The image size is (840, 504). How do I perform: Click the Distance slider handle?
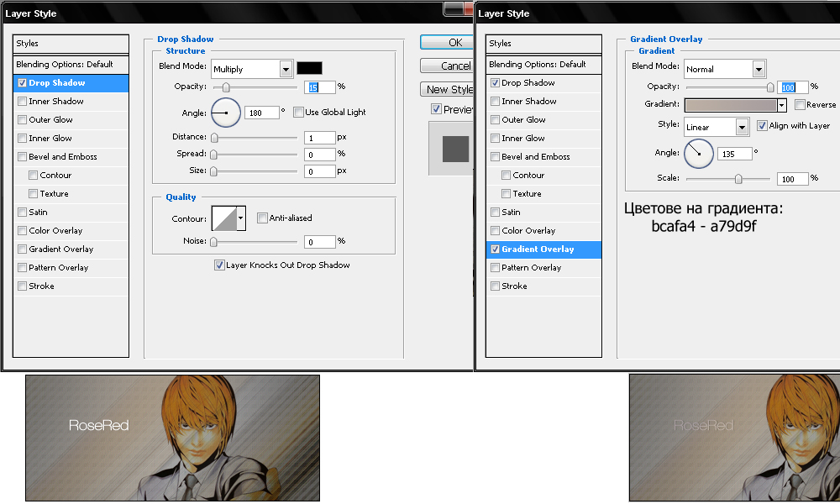214,139
